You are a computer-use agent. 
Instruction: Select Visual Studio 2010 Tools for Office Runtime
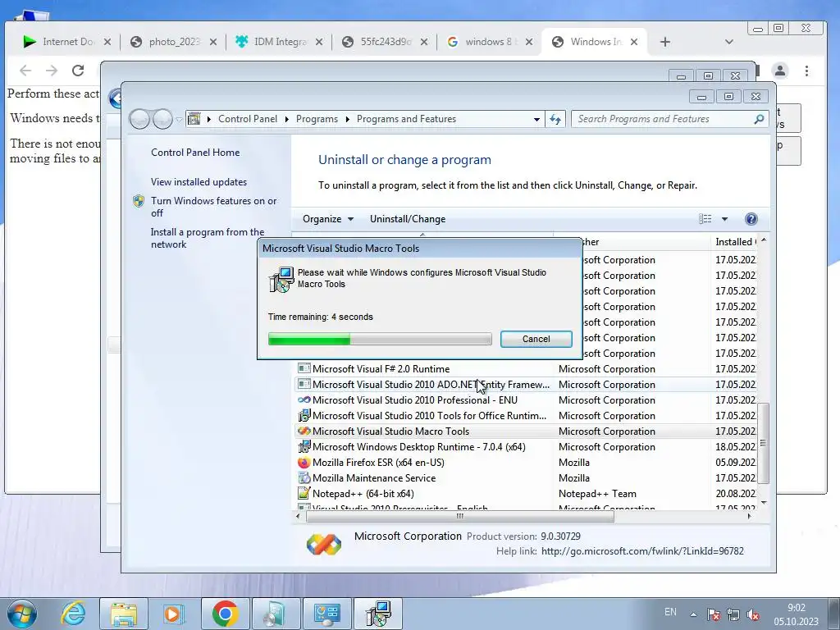tap(526, 415)
